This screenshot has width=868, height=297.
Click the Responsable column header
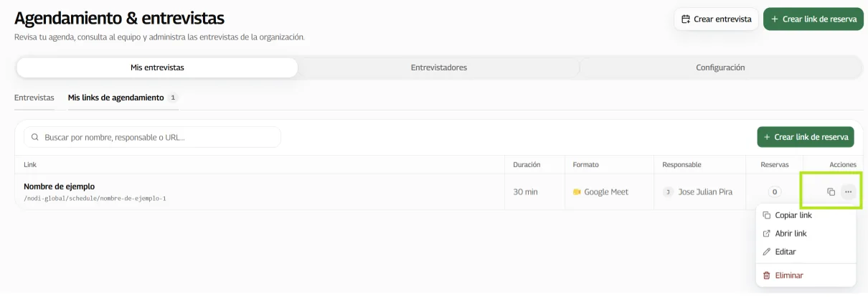(682, 165)
